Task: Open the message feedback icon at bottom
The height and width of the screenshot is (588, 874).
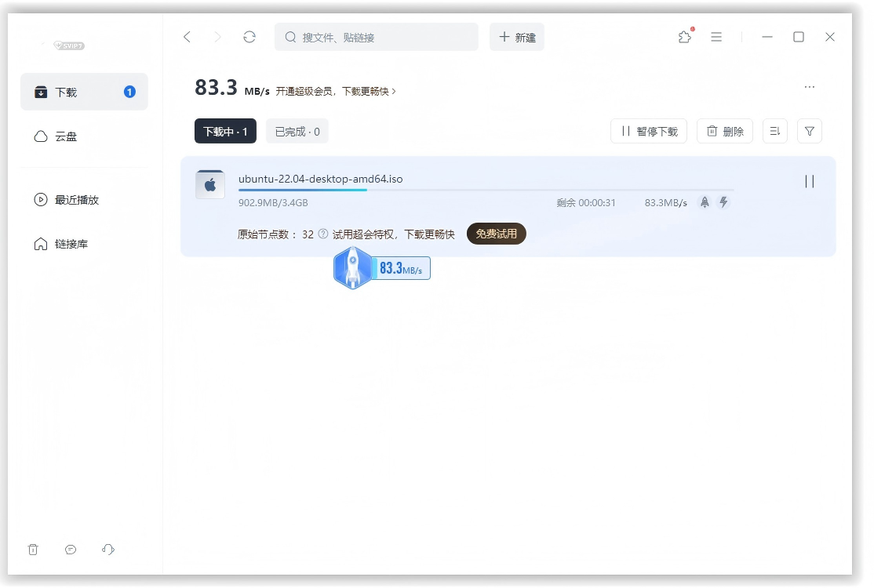Action: (71, 550)
